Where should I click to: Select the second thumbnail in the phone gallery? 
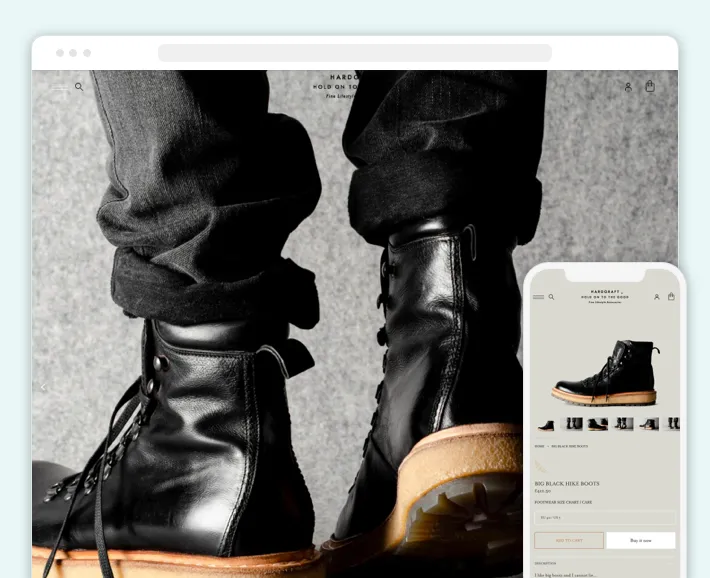[572, 424]
